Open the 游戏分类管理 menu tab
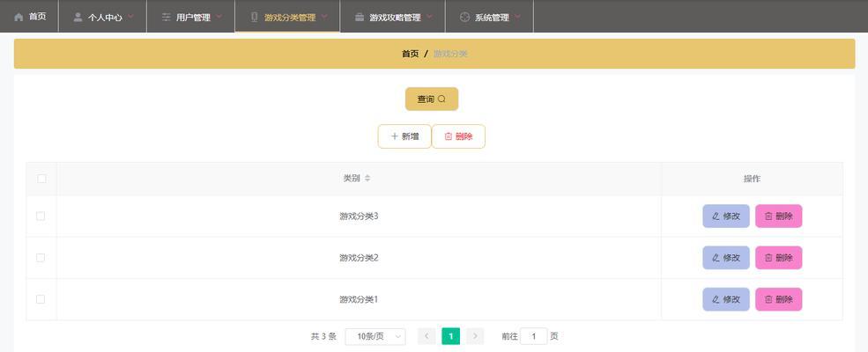 tap(289, 17)
